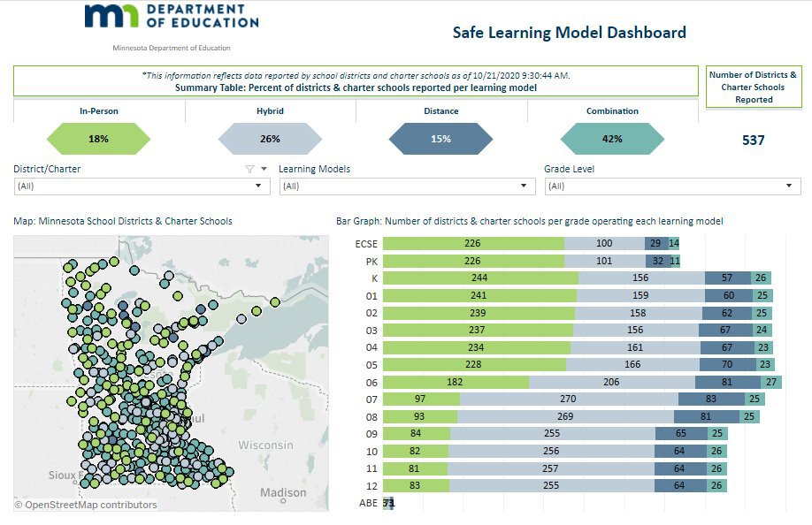Select the grade 07 Hybrid bar showing 270
The image size is (812, 525).
(568, 399)
